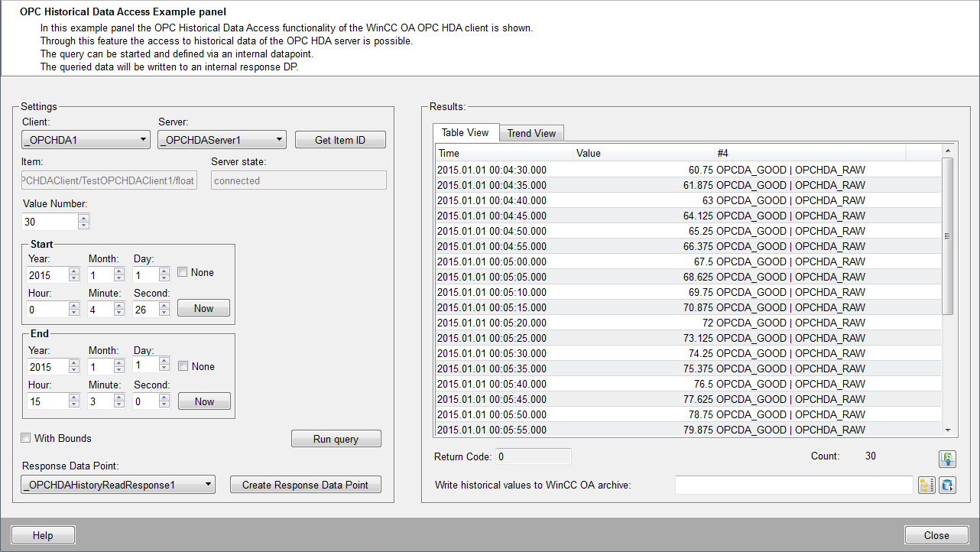This screenshot has width=980, height=552.
Task: Click the Start Year field
Action: 47,275
